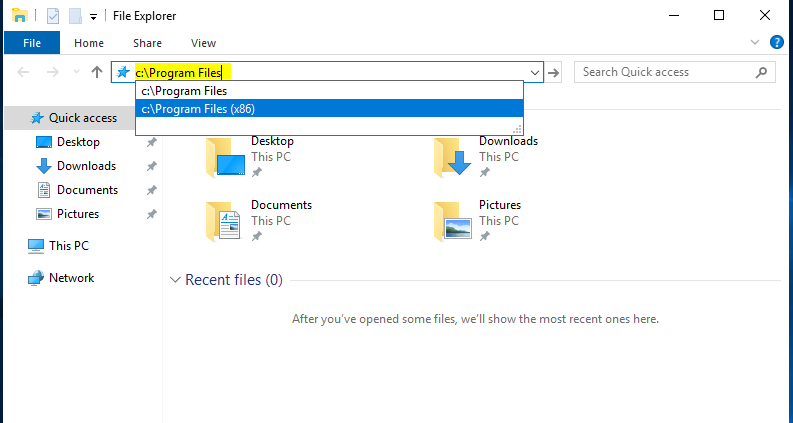Click the Properties checkmark icon in quick access toolbar
This screenshot has width=793, height=423.
pos(53,16)
